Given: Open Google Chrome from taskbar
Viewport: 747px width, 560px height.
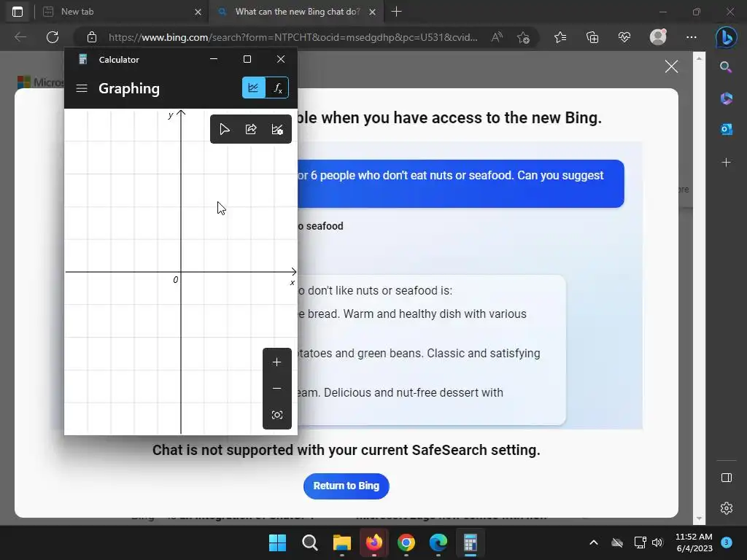Looking at the screenshot, I should 406,542.
